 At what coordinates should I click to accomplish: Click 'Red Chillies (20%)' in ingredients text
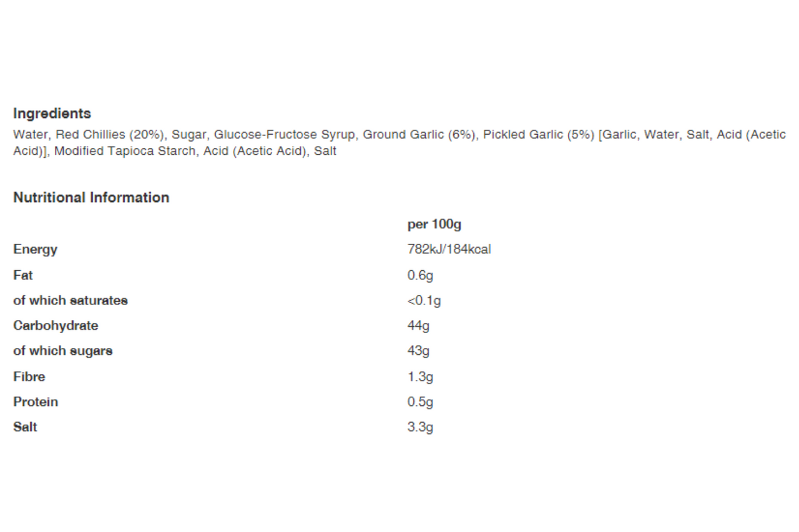tap(110, 135)
